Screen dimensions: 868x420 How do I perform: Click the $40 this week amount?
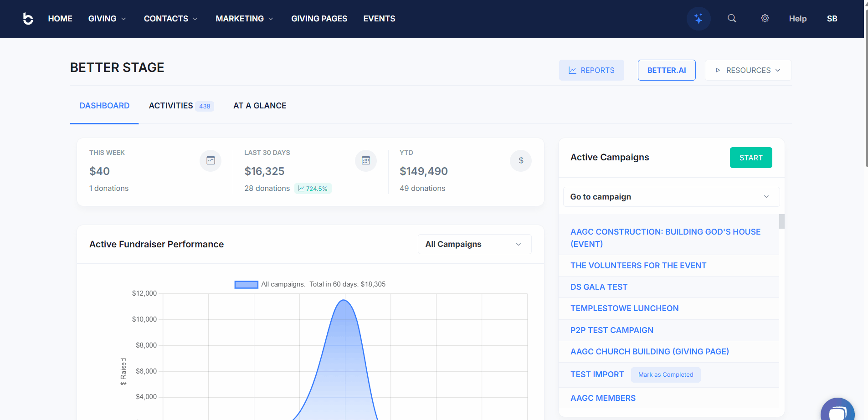(99, 171)
